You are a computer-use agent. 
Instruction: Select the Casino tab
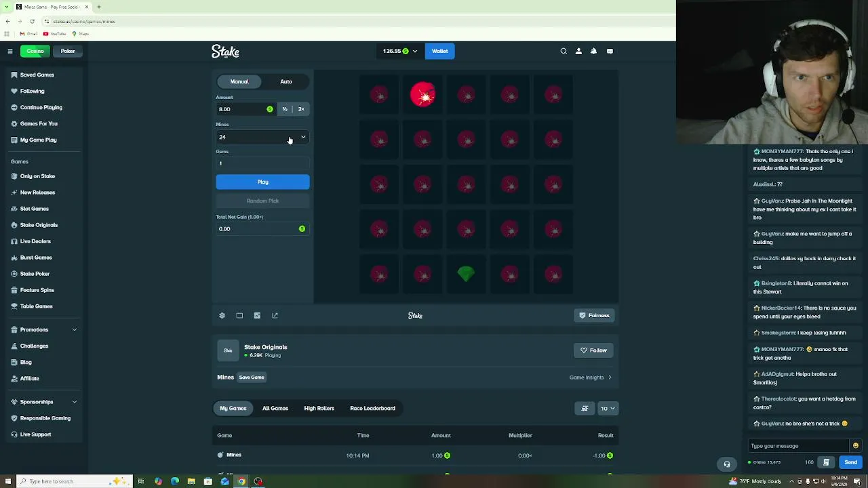(x=35, y=51)
